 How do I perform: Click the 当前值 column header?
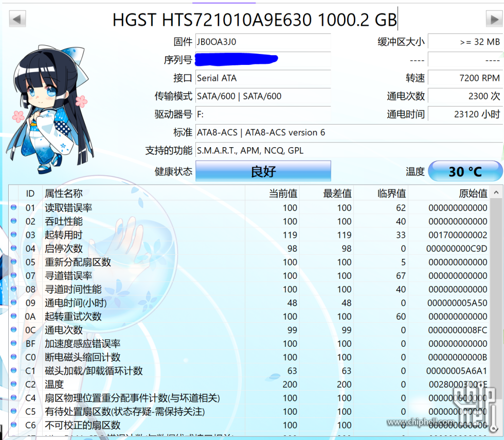pyautogui.click(x=272, y=193)
